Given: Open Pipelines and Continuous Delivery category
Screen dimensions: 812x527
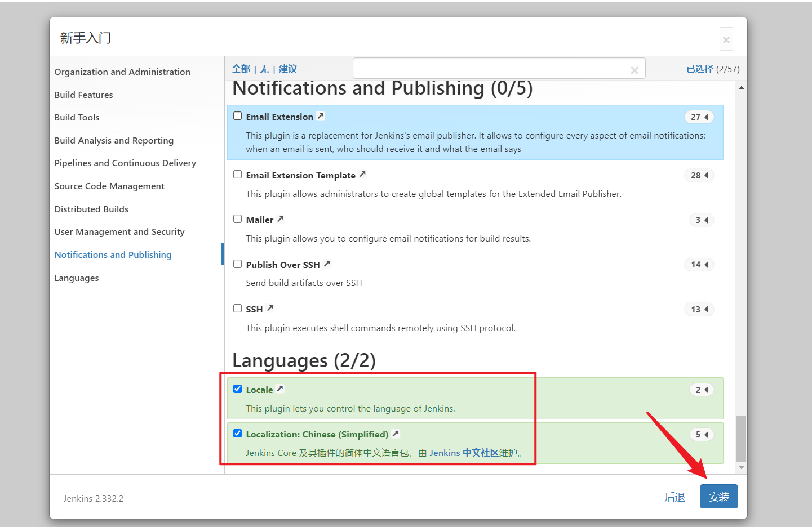Looking at the screenshot, I should pyautogui.click(x=125, y=163).
